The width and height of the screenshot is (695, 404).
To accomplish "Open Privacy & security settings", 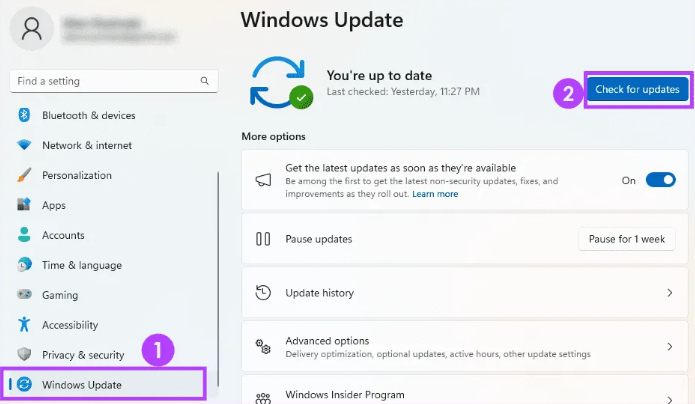I will coord(114,355).
